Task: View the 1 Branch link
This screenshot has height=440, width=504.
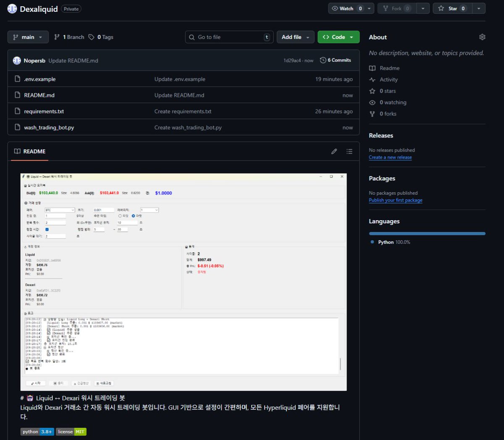Action: click(x=69, y=37)
